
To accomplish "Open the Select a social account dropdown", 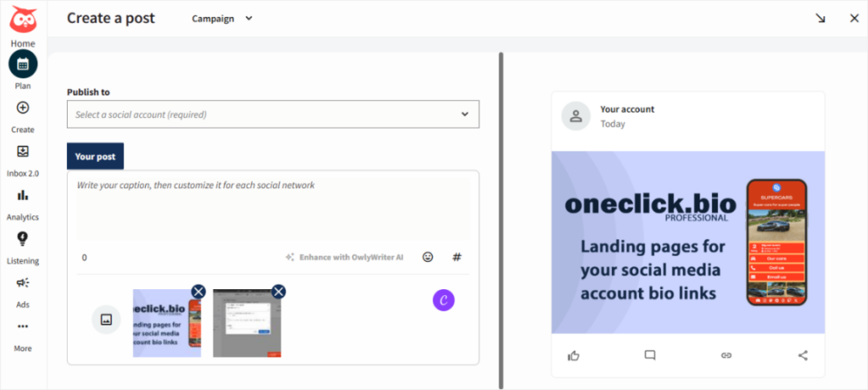I will [273, 114].
